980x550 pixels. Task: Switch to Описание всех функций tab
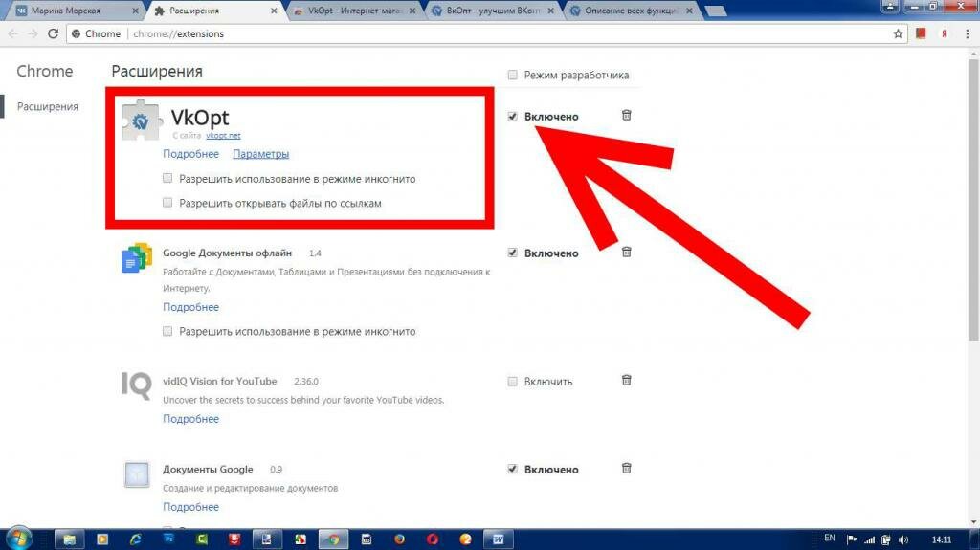pyautogui.click(x=631, y=11)
